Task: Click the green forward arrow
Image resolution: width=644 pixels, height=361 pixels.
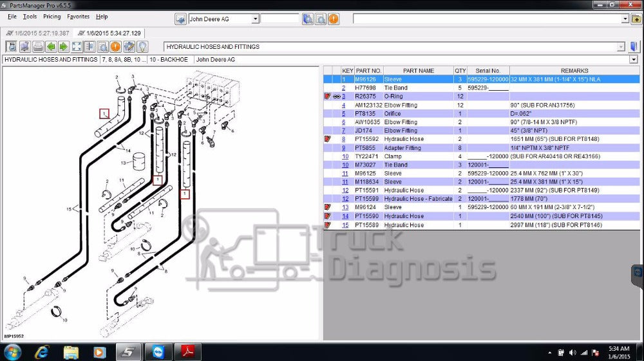Action: (x=63, y=46)
